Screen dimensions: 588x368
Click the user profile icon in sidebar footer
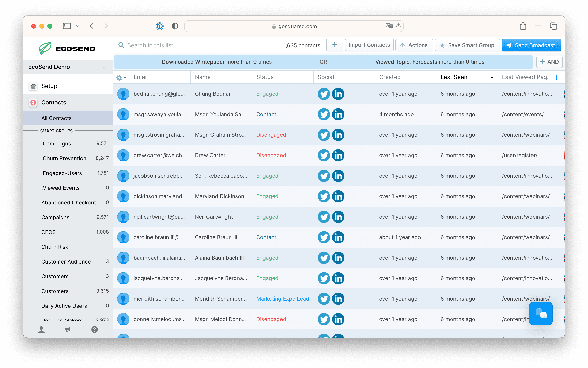(x=41, y=329)
